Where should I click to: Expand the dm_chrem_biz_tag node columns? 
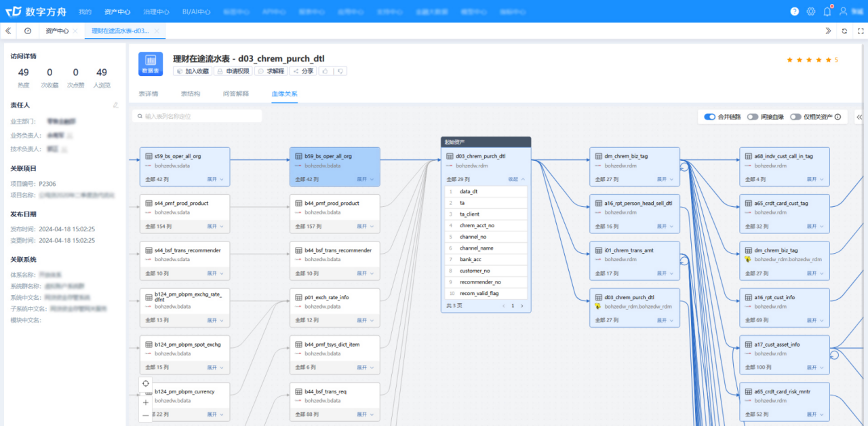(663, 179)
